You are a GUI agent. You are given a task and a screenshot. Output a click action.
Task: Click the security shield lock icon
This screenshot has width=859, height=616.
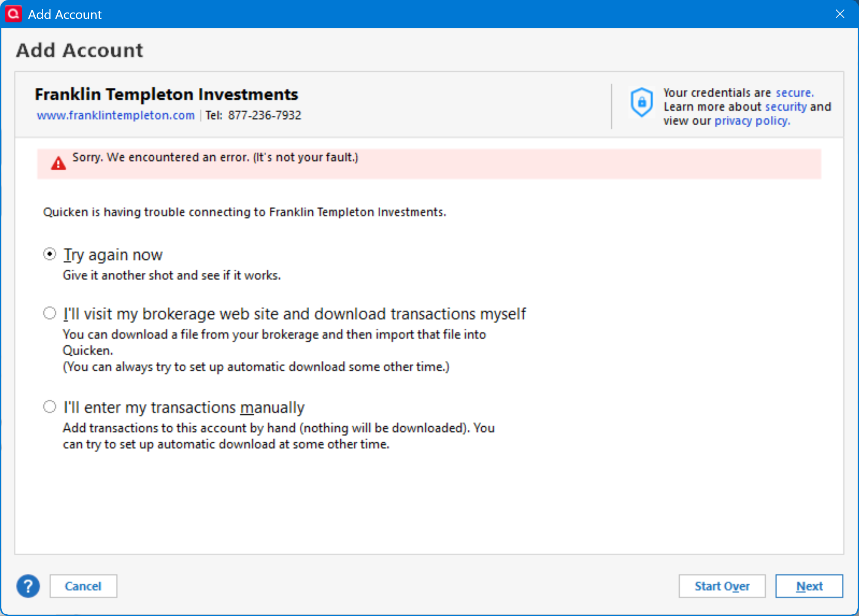click(x=641, y=102)
